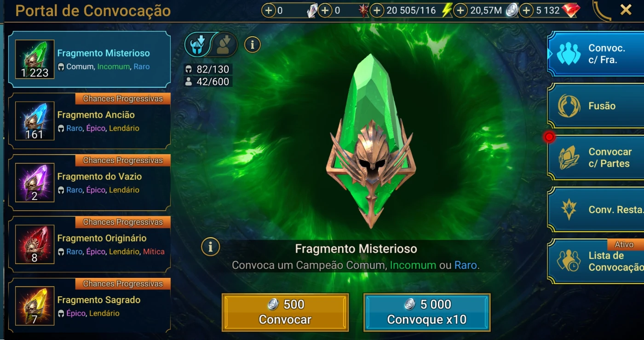This screenshot has width=644, height=340.
Task: Click the curved back arrow icon
Action: 602,10
